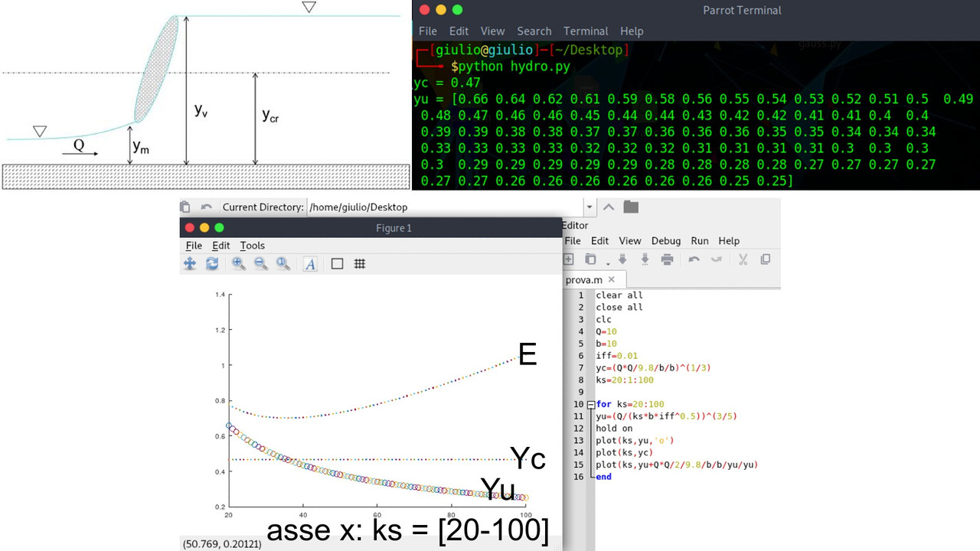Click the automatic limits zoom icon
The image size is (980, 551).
click(x=283, y=264)
